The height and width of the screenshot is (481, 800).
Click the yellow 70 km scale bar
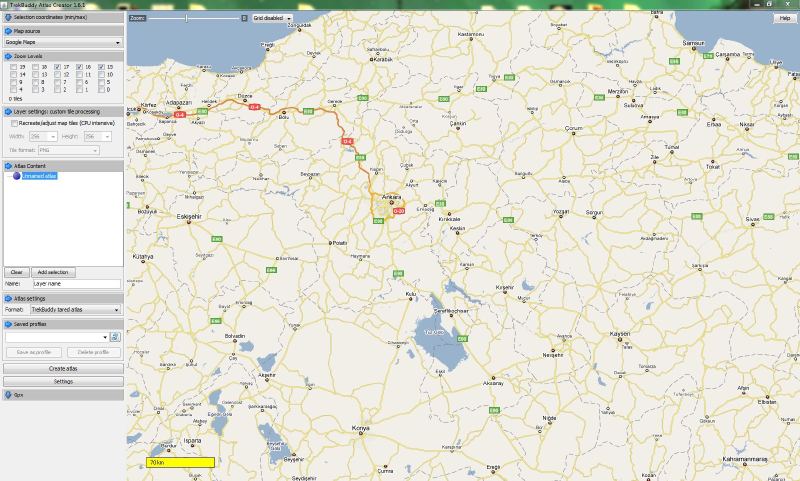point(180,463)
